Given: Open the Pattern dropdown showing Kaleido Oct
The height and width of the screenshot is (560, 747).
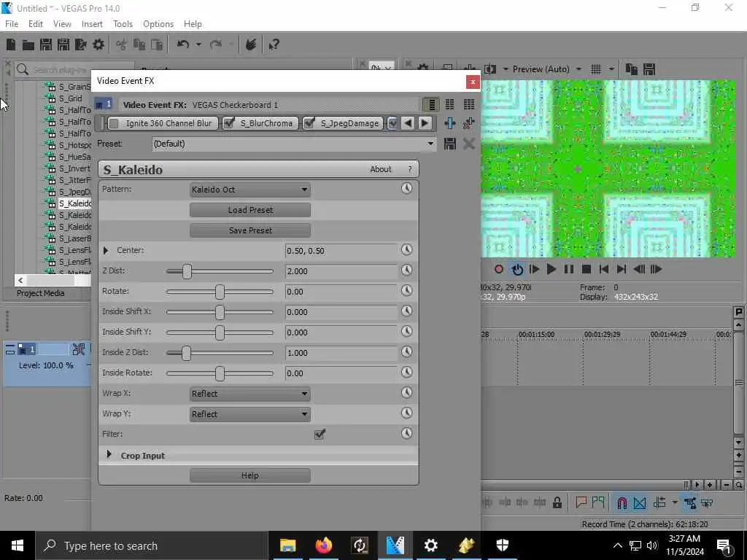Looking at the screenshot, I should (x=250, y=190).
